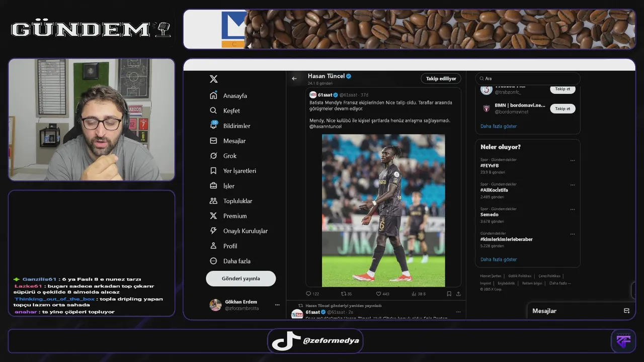Viewport: 644px width, 362px height.
Task: Open account menu dots beside Gökhan Erdem
Action: tap(277, 305)
